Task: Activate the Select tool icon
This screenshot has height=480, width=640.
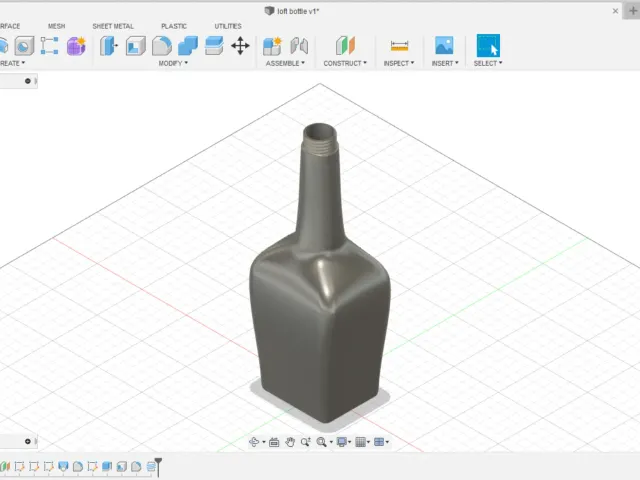Action: pos(488,45)
